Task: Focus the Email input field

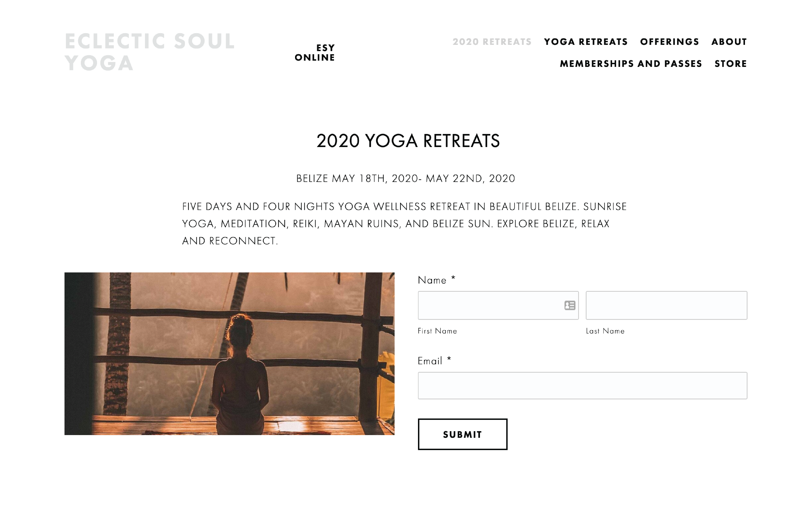Action: 582,385
